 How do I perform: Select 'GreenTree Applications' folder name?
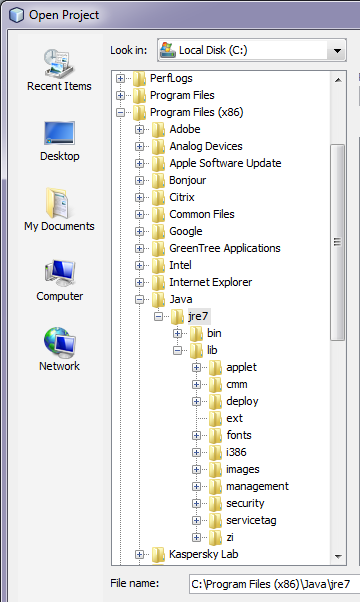tap(225, 248)
